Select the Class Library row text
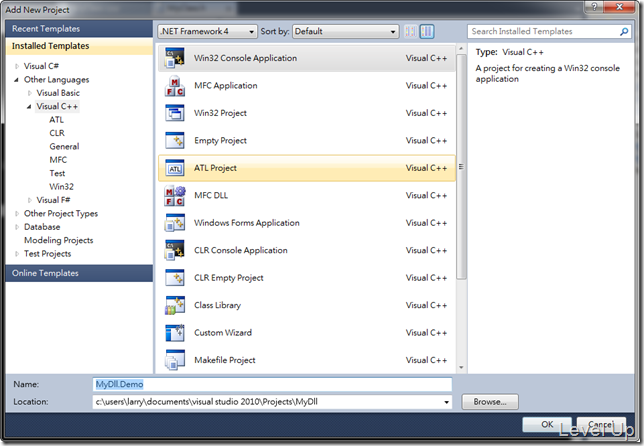 click(218, 306)
